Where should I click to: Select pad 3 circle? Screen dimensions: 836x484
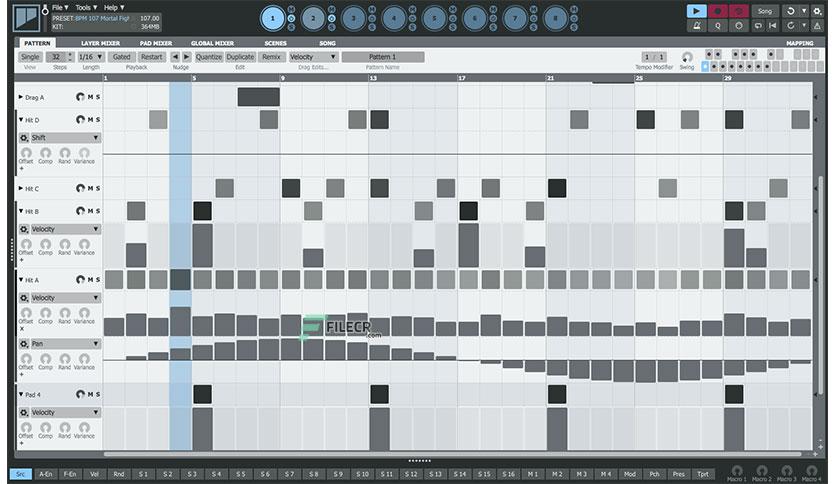[x=353, y=18]
